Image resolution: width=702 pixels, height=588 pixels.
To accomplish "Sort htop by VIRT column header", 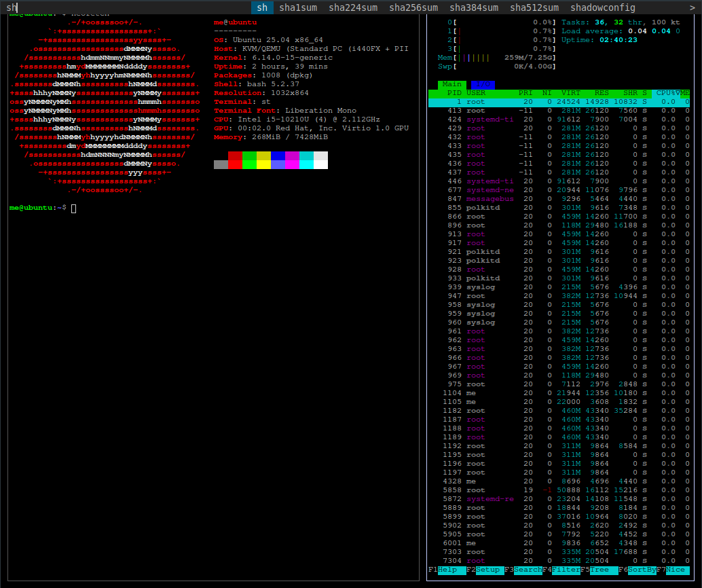I will (x=571, y=93).
